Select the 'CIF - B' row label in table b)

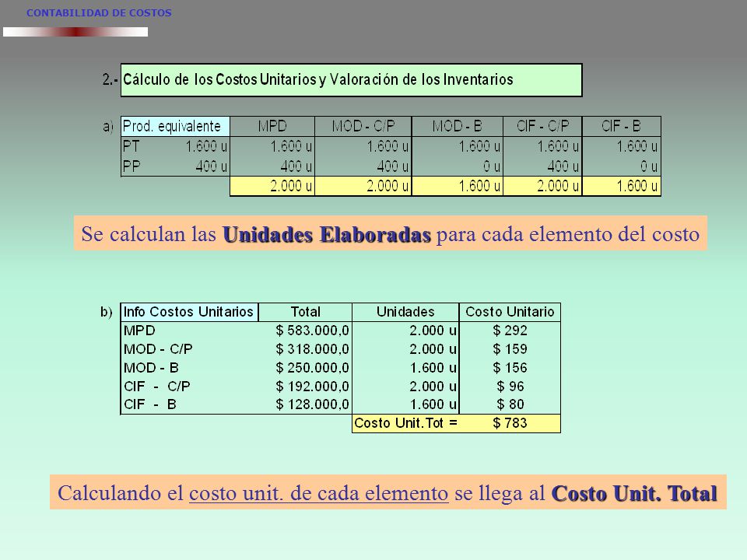point(150,404)
